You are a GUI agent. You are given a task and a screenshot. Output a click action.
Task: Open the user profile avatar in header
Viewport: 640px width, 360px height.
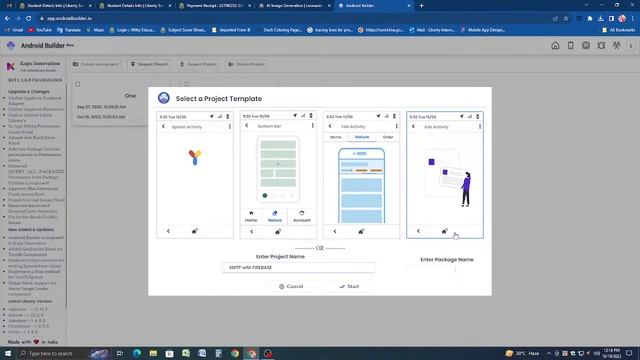tap(631, 46)
